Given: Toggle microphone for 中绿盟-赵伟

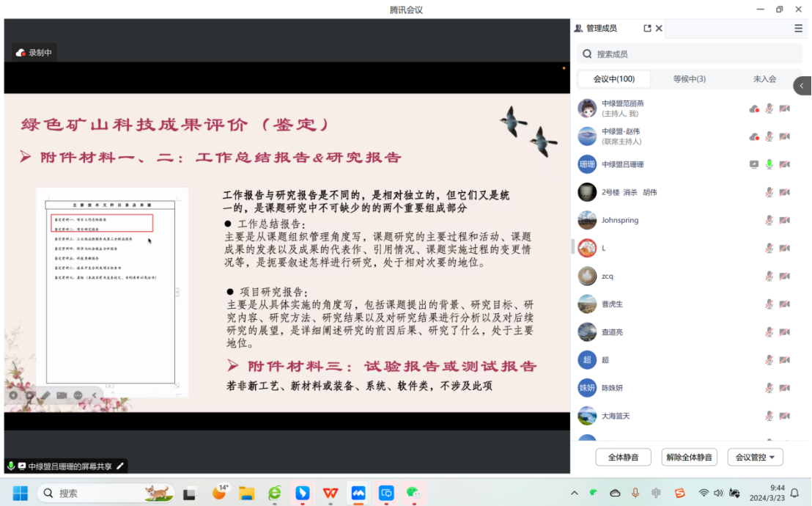Looking at the screenshot, I should (769, 136).
